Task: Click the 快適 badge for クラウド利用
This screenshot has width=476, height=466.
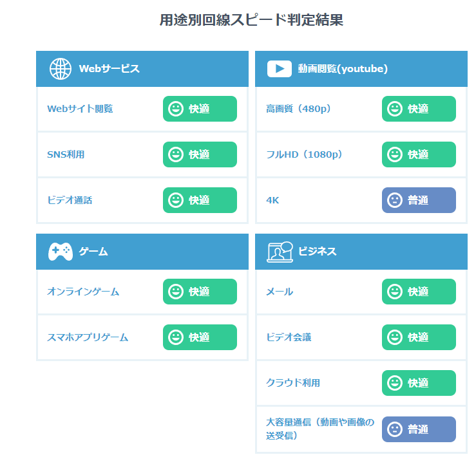Action: click(x=419, y=383)
